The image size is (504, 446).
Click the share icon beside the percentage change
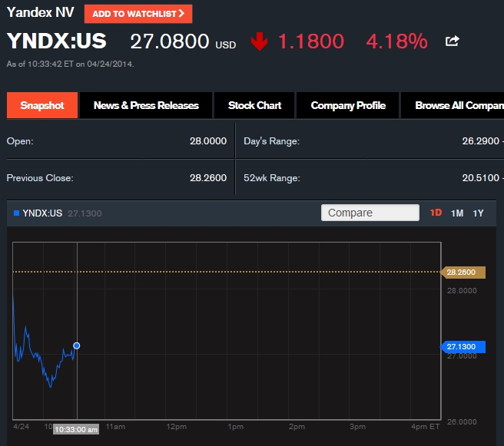pos(453,41)
